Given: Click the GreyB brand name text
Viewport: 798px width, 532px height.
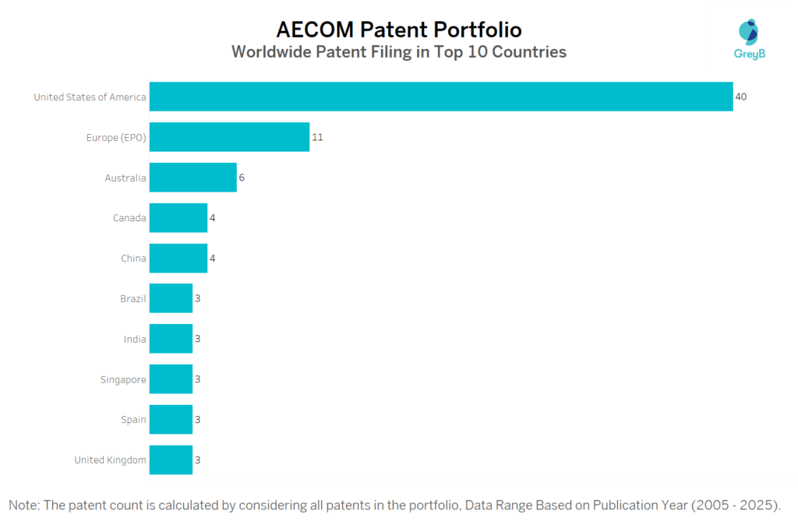Looking at the screenshot, I should click(748, 55).
